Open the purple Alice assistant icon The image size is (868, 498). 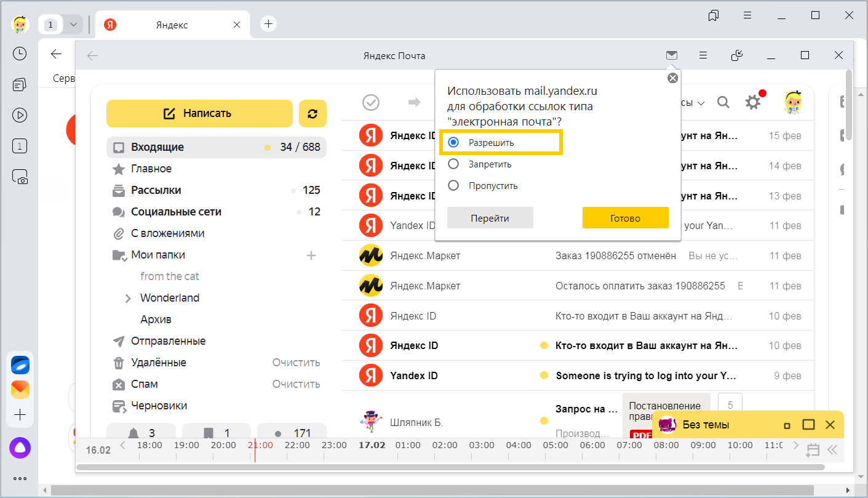coord(20,448)
